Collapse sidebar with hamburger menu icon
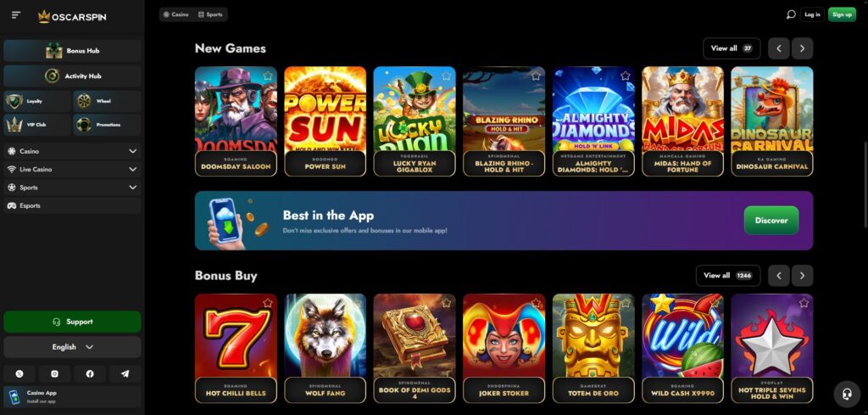The image size is (868, 415). click(x=15, y=15)
